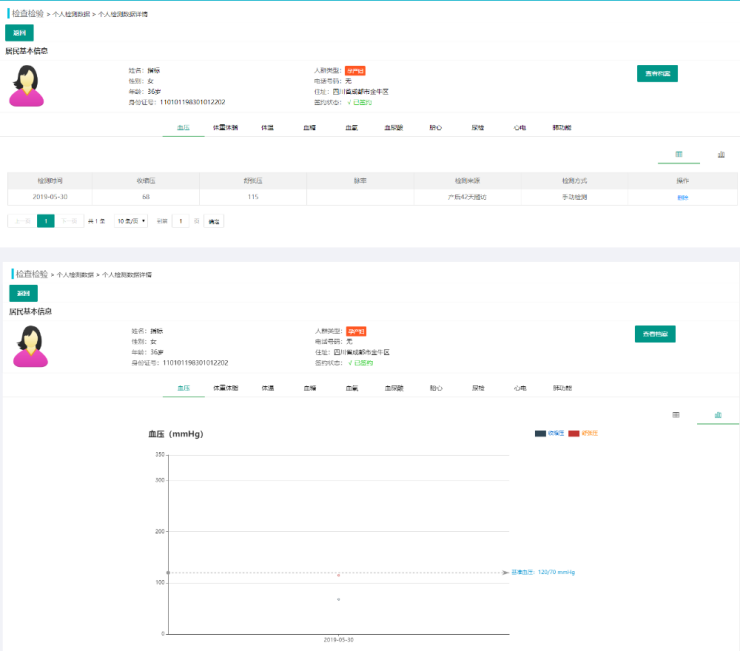Click 查看档案 button in upper panel
Viewport: 740px width, 652px height.
pyautogui.click(x=657, y=73)
